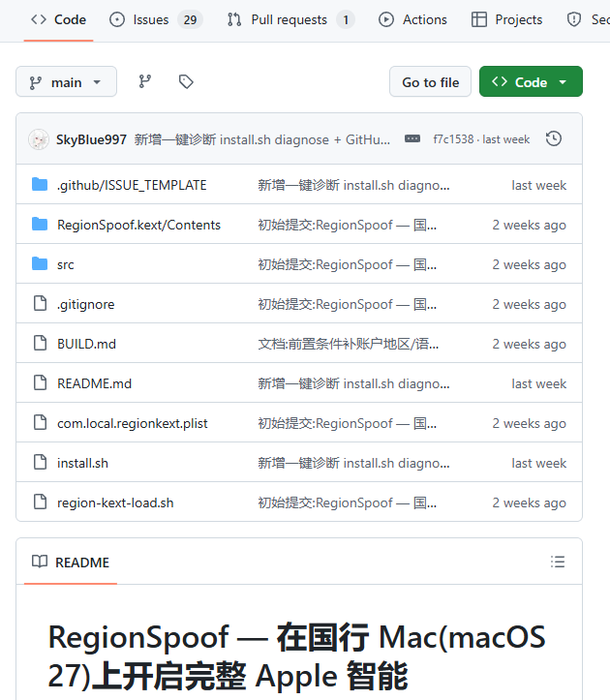610x700 pixels.
Task: Open commit message in the BUILD.md row
Action: 349,345
